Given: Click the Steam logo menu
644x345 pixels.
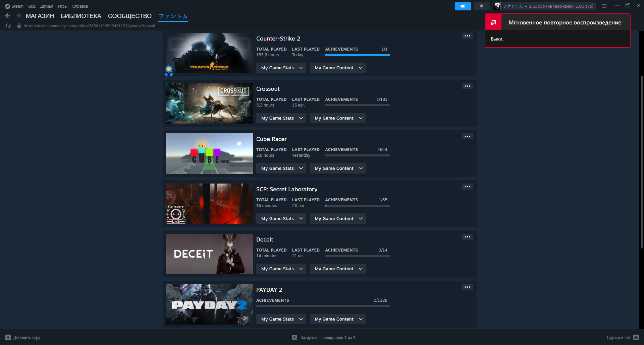Looking at the screenshot, I should tap(7, 6).
